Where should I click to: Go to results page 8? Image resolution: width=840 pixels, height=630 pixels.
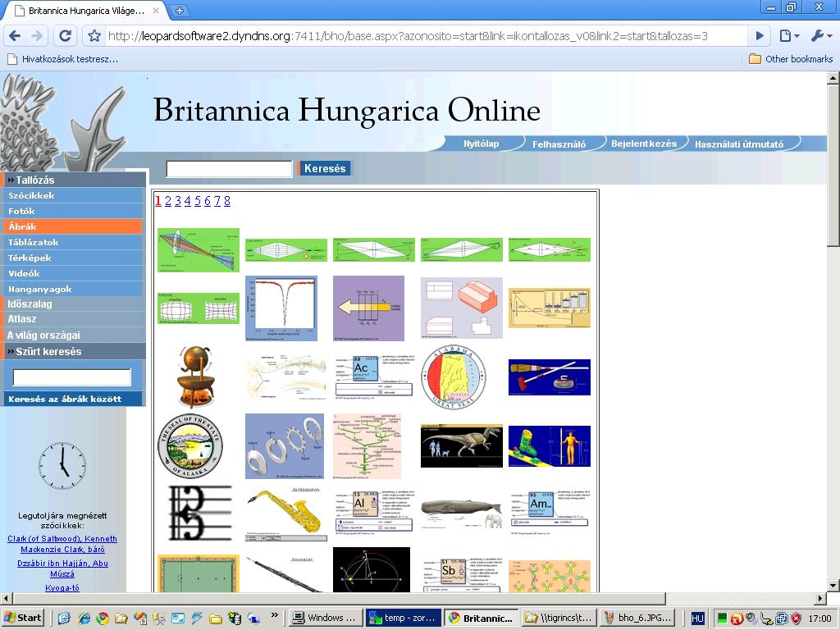tap(227, 201)
